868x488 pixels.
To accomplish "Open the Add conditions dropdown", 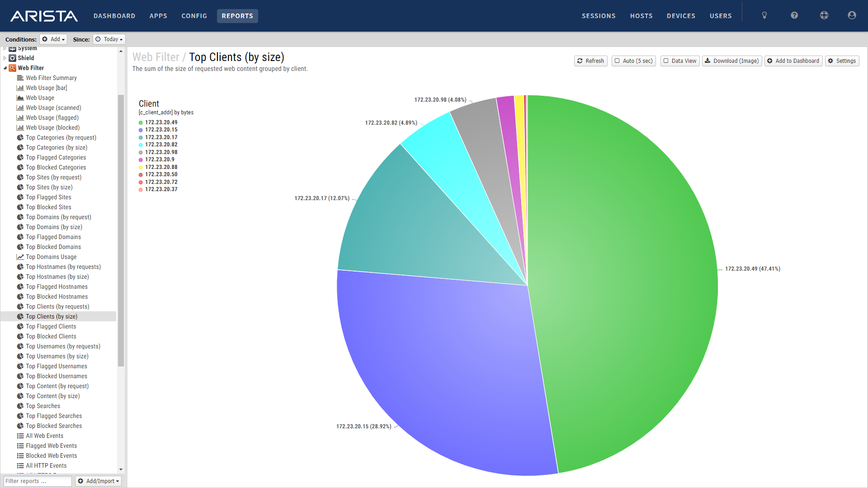I will [53, 39].
